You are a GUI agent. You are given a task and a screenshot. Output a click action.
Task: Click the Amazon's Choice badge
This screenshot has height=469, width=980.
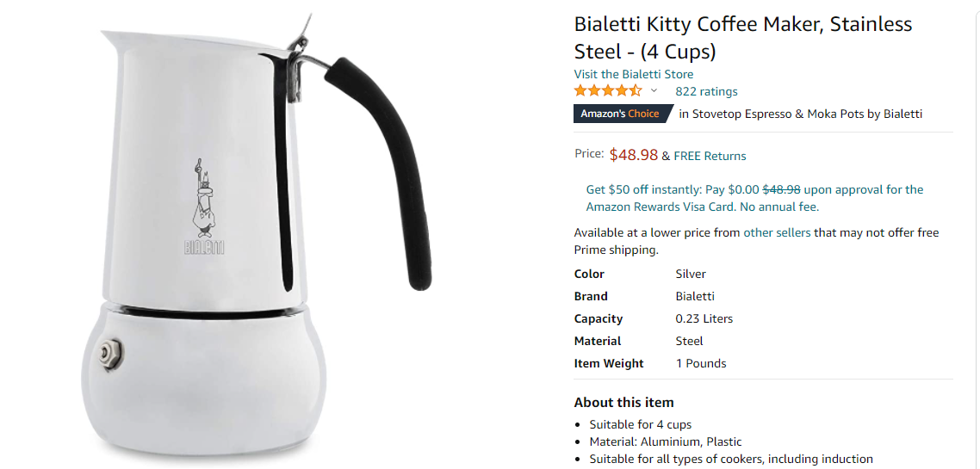(622, 114)
